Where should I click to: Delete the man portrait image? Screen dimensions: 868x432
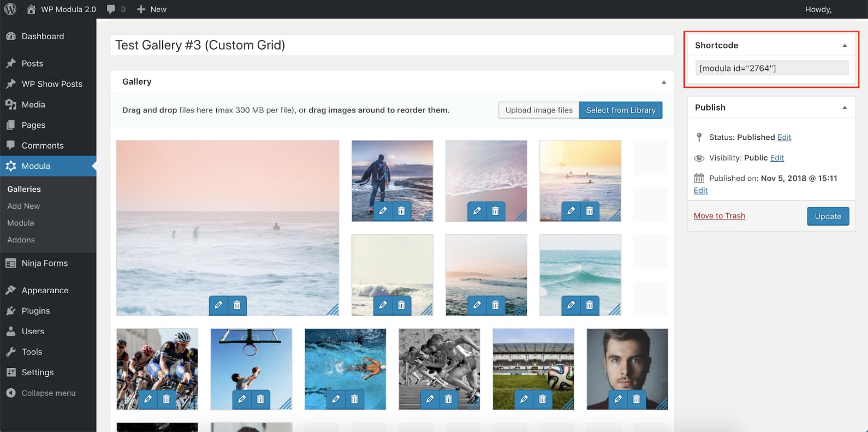click(x=637, y=399)
